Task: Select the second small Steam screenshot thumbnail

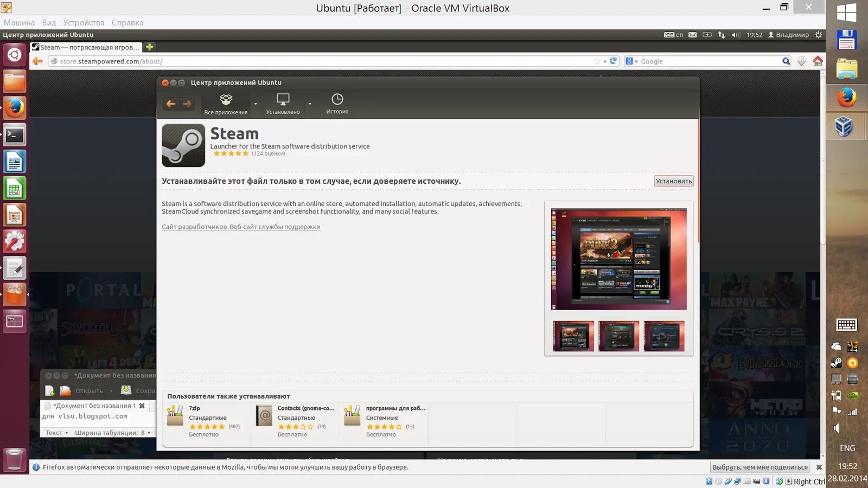Action: pyautogui.click(x=619, y=336)
